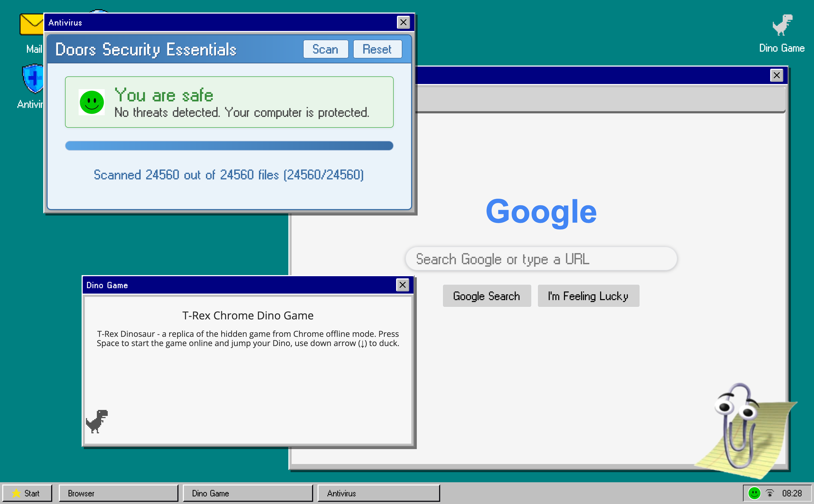The height and width of the screenshot is (504, 814).
Task: Click I'm Feeling Lucky button
Action: pyautogui.click(x=588, y=296)
